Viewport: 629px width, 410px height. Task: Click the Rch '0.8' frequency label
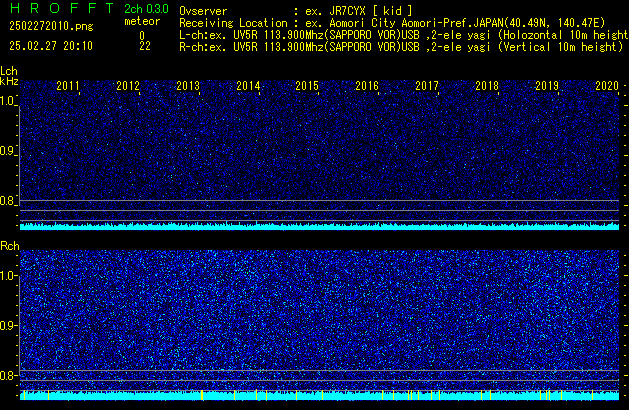8,375
